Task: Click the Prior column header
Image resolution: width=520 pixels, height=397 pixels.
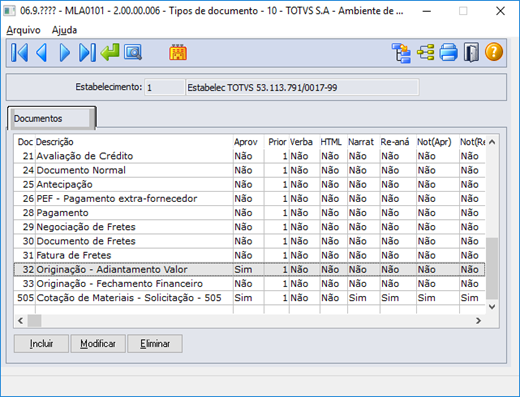Action: coord(277,142)
